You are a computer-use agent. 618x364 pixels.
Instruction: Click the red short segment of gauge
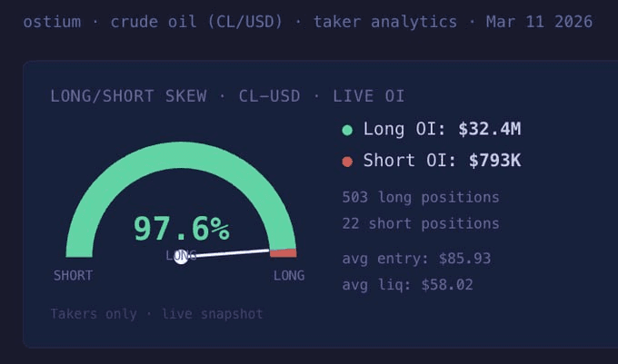[284, 252]
